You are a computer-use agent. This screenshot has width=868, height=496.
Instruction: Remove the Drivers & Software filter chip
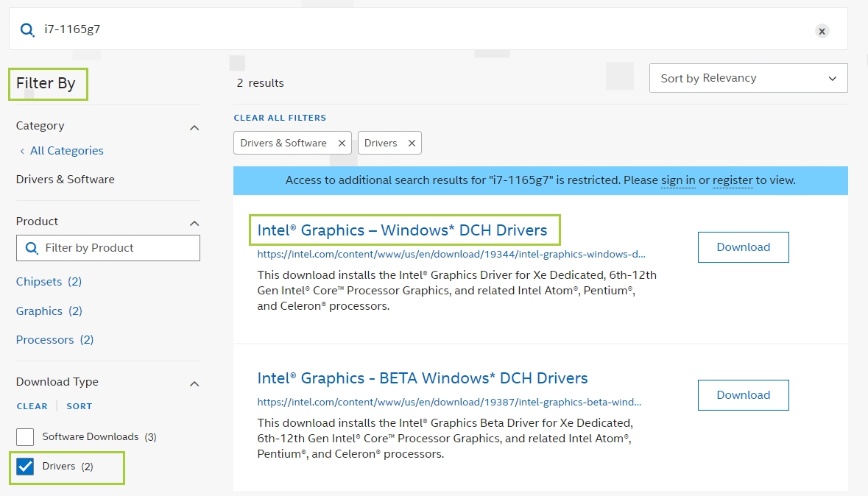[x=341, y=143]
